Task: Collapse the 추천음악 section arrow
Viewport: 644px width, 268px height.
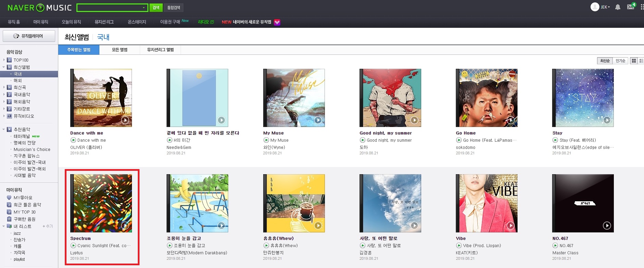Action: click(x=4, y=129)
